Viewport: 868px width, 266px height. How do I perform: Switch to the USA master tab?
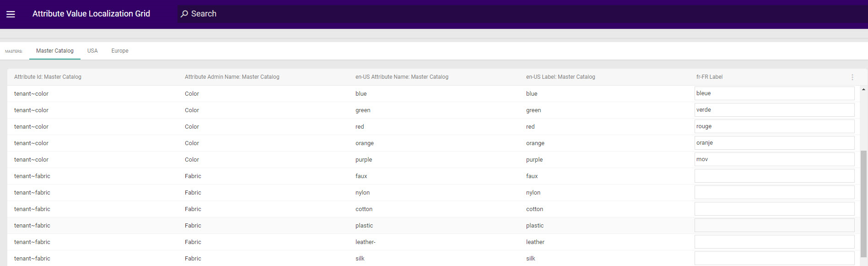click(92, 51)
